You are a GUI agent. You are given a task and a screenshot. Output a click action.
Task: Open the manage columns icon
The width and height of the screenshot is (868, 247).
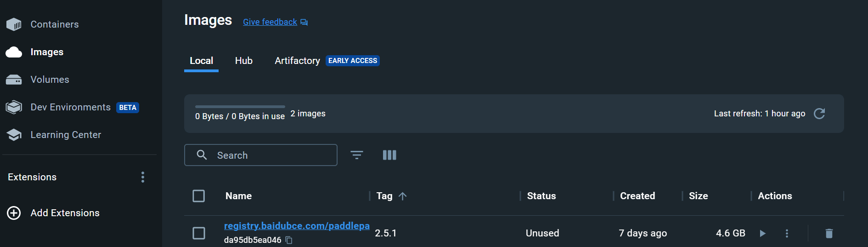[x=389, y=155]
